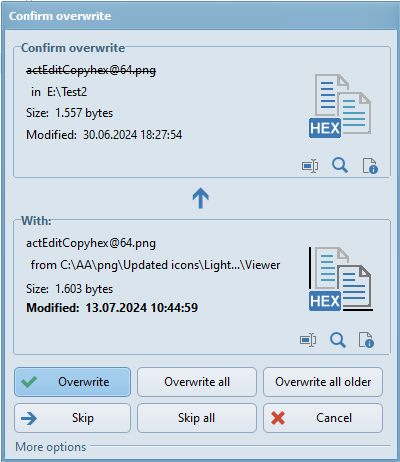Choose Skip all
The width and height of the screenshot is (400, 462).
coord(197,418)
